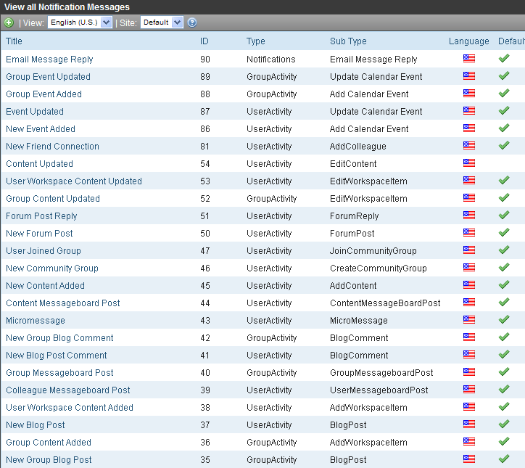The image size is (525, 468).
Task: Click the flag icon for Group Event Added
Action: [x=469, y=93]
